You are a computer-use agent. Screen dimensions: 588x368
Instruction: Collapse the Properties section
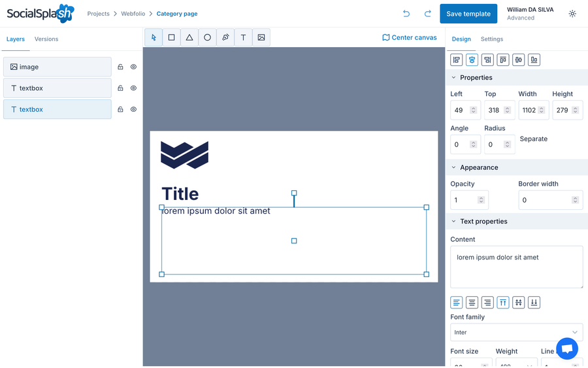[453, 78]
